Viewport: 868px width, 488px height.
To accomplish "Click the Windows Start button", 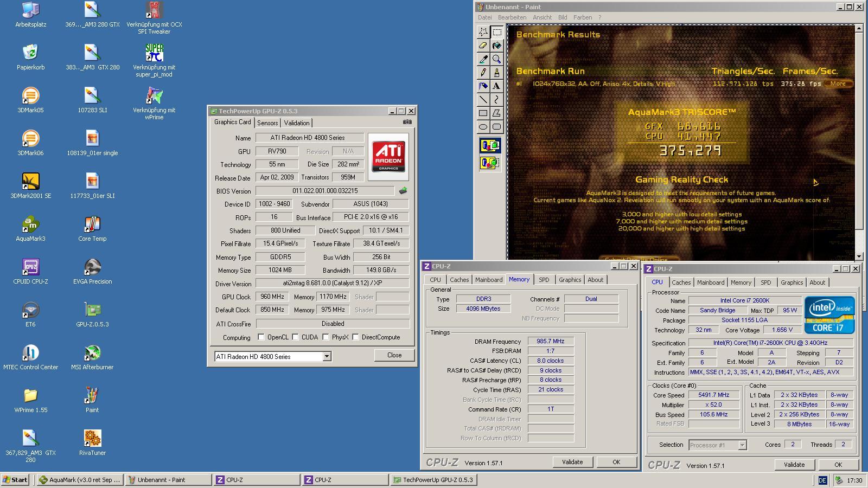I will coord(16,480).
